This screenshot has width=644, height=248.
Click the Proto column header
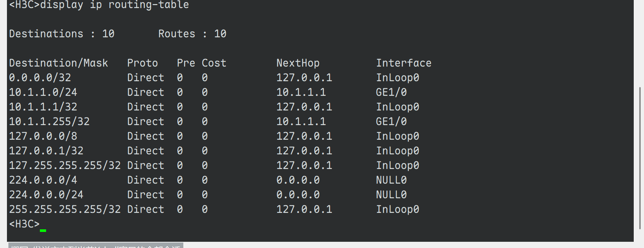click(142, 63)
